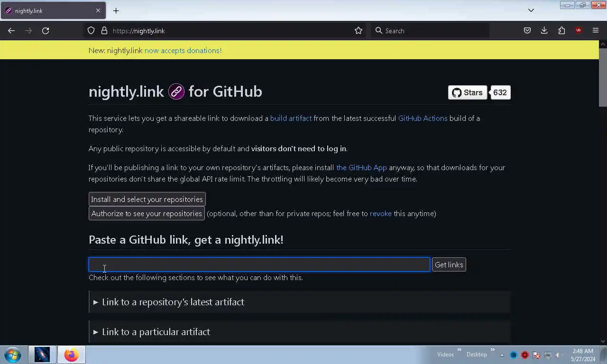Screen dimensions: 607x364
Task: Open the list all tabs chevron
Action: pos(531,10)
